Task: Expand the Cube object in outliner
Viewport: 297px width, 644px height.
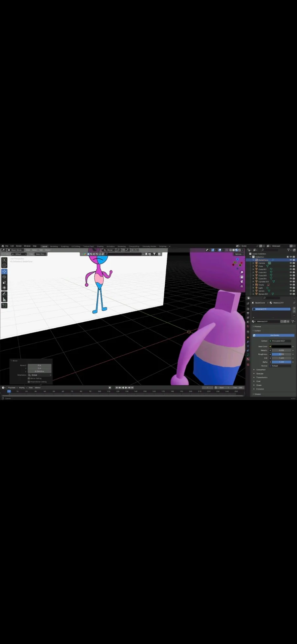Action: pyautogui.click(x=253, y=266)
